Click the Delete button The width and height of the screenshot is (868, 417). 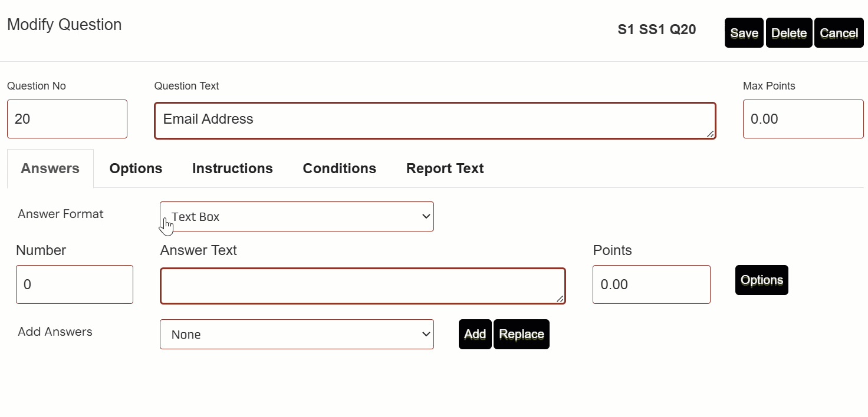click(788, 33)
